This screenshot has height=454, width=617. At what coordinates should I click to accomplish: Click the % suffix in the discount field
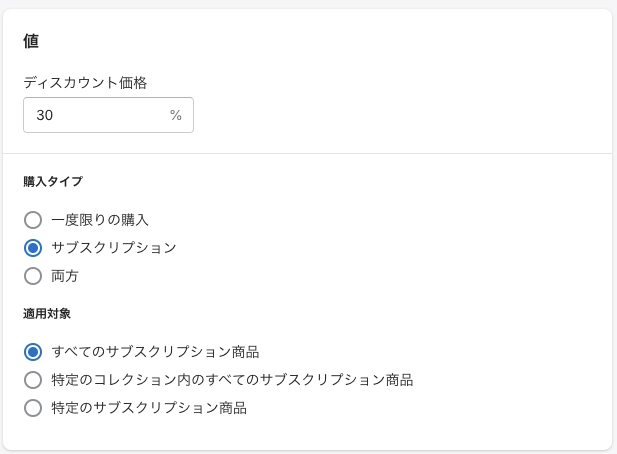click(176, 115)
